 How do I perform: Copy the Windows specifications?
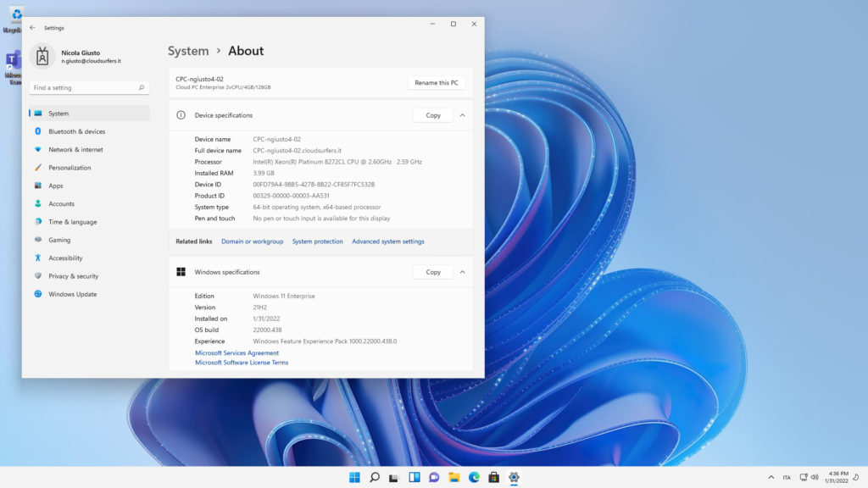[x=433, y=272]
